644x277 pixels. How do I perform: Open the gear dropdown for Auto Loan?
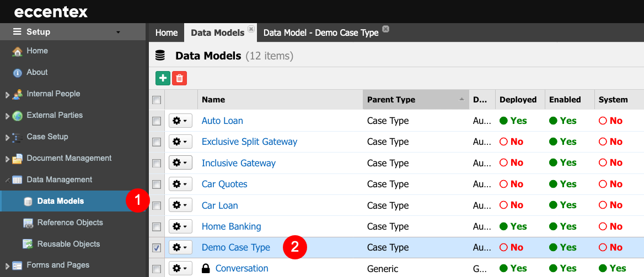pos(180,121)
